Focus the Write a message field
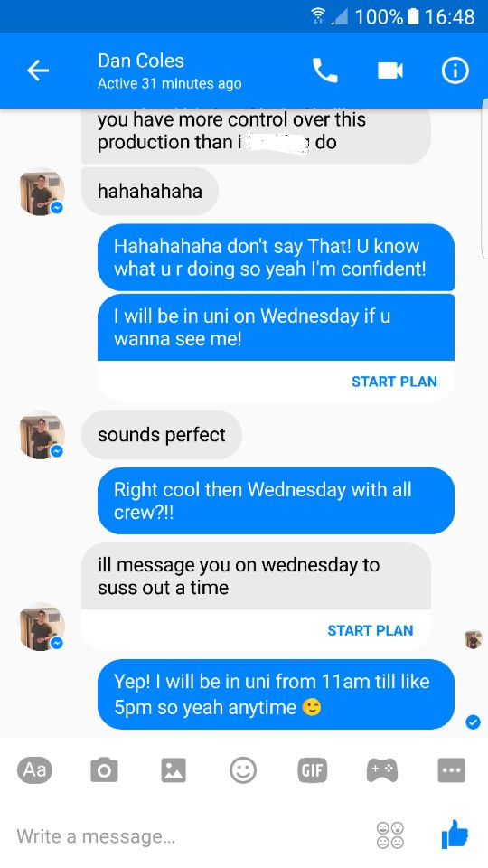Viewport: 488px width, 868px height. tap(188, 835)
